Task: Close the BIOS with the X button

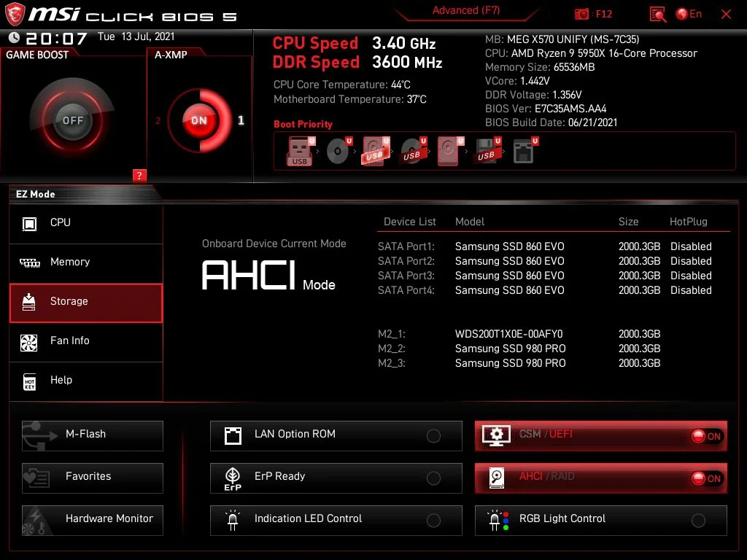Action: click(726, 15)
